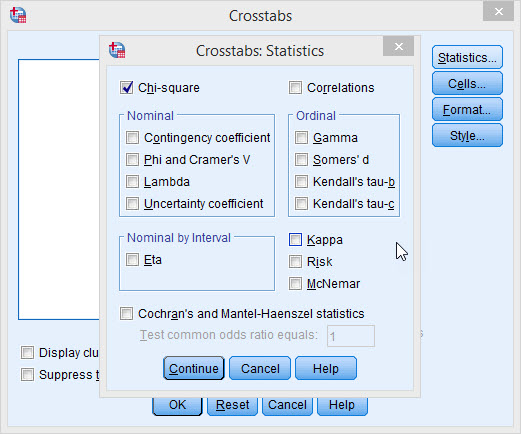The width and height of the screenshot is (521, 434).
Task: Cancel the Crosstabs: Statistics dialog
Action: coord(260,368)
